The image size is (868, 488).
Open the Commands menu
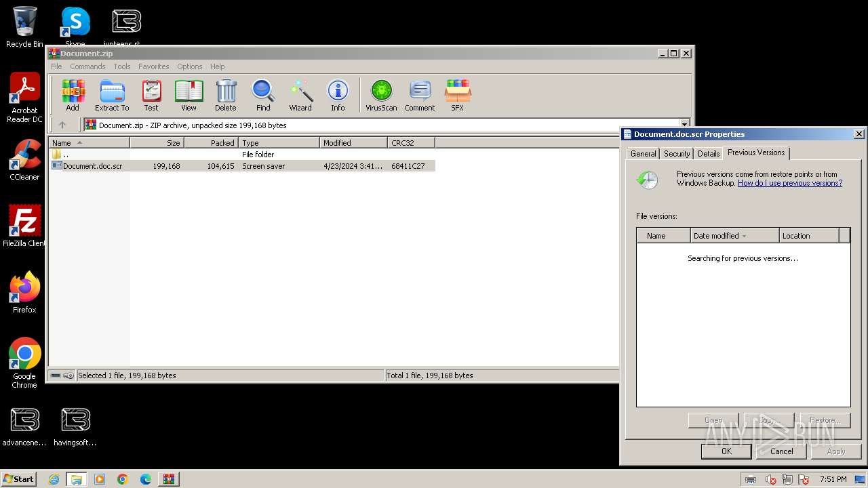tap(87, 66)
